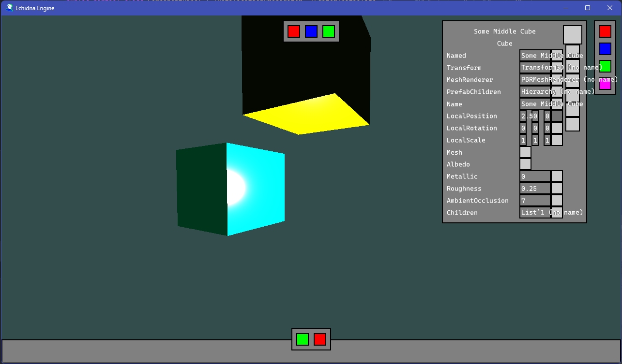This screenshot has width=622, height=364.
Task: Click the large square atop inspector panel
Action: click(573, 35)
